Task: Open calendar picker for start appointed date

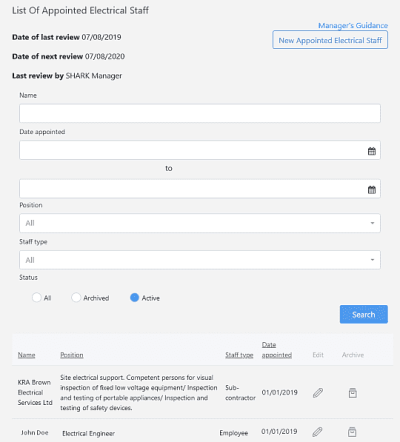Action: click(372, 151)
